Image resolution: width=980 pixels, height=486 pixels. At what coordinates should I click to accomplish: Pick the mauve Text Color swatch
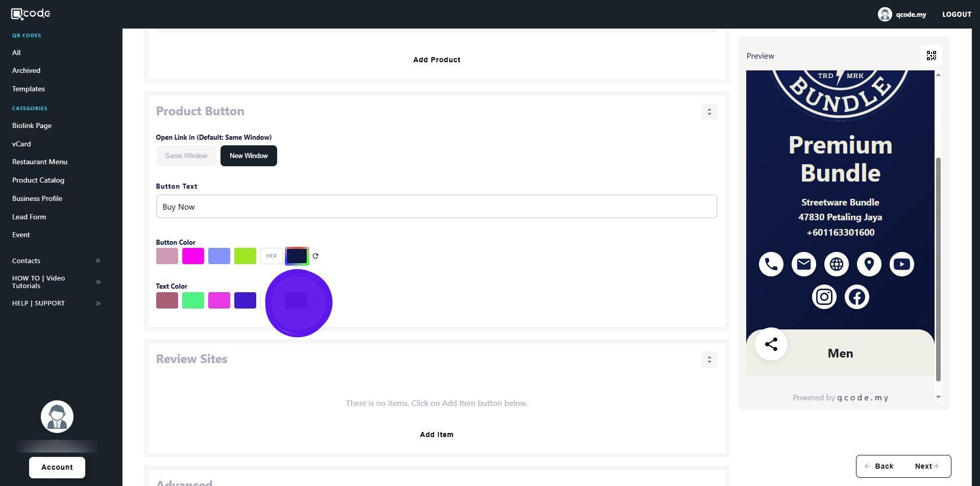tap(167, 300)
